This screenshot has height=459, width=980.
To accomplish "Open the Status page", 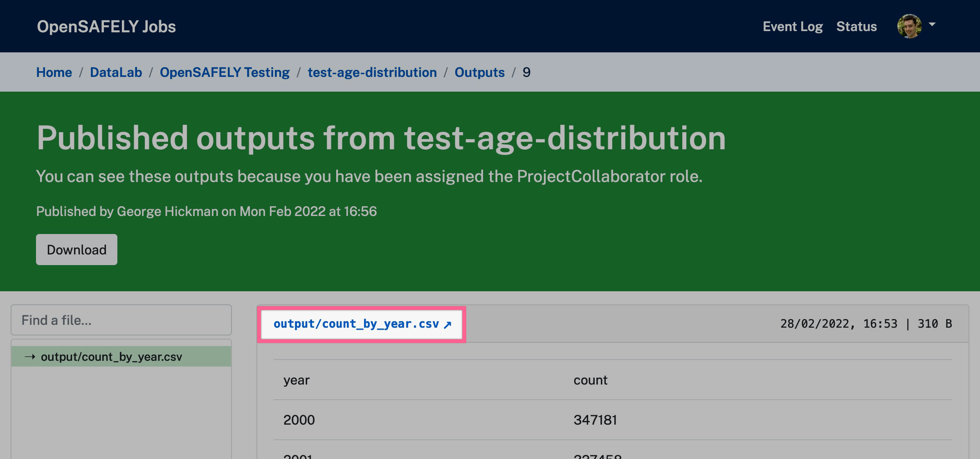I will pos(856,26).
